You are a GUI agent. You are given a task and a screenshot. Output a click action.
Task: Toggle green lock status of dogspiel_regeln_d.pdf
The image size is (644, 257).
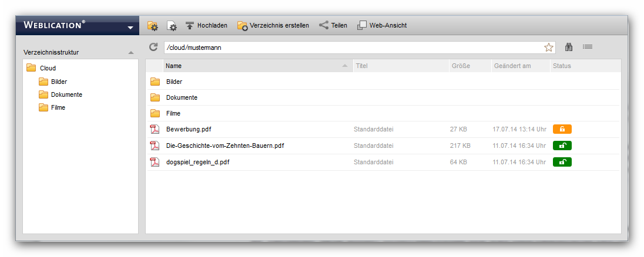562,162
